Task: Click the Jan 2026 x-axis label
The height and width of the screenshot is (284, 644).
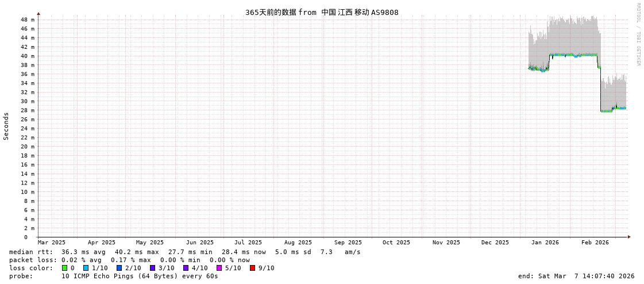Action: [x=545, y=243]
